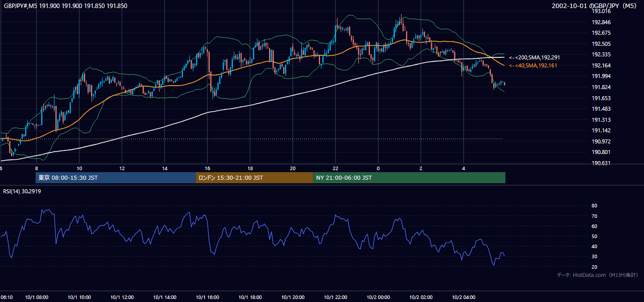Click the RSI axis level 50

594,236
